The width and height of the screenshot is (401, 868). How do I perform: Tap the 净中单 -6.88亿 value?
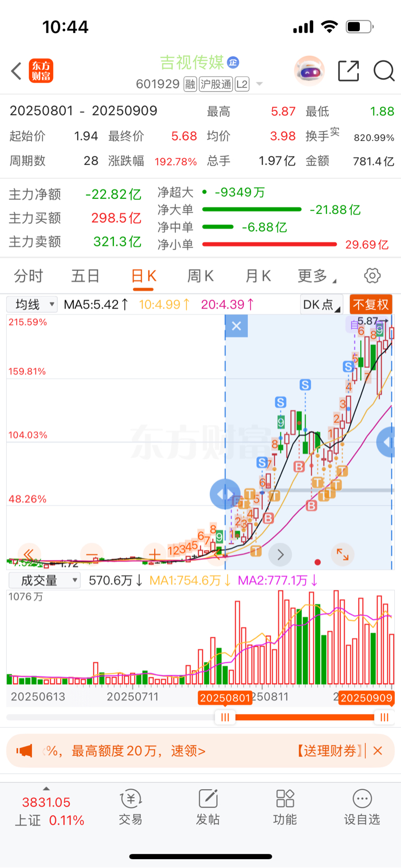point(264,227)
